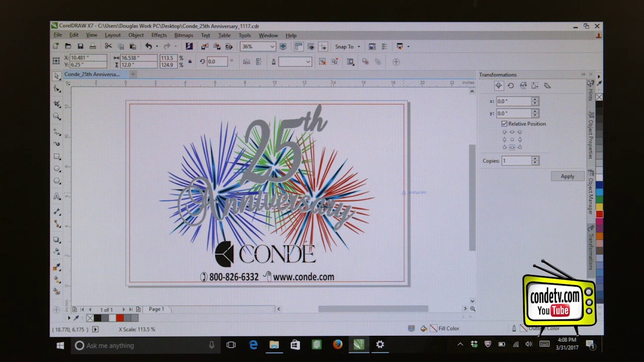Open the outline width dropdown
The width and height of the screenshot is (644, 362).
(308, 62)
